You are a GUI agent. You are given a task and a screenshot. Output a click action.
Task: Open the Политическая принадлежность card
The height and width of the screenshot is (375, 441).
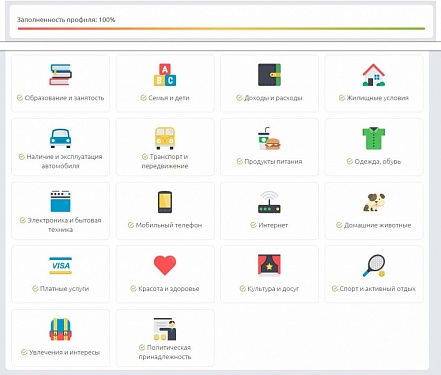point(165,338)
